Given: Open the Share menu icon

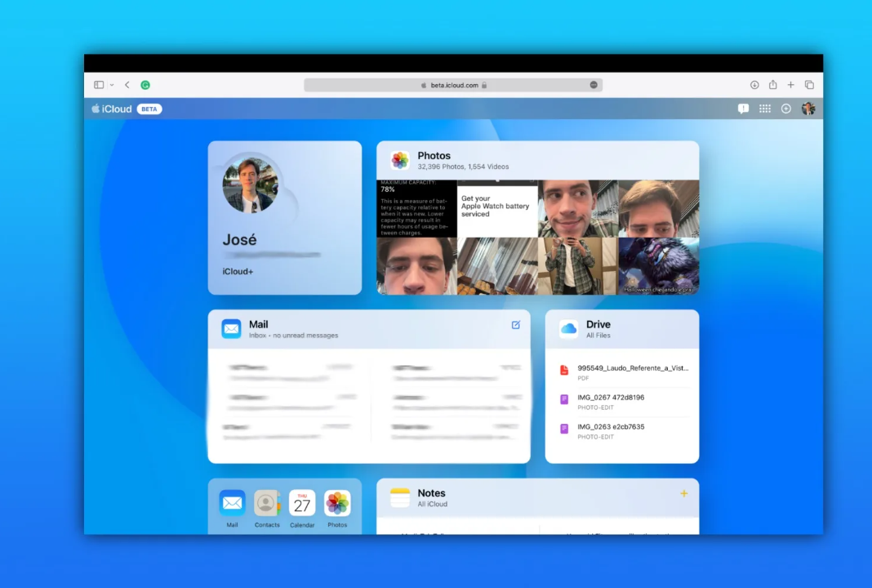Looking at the screenshot, I should coord(772,85).
